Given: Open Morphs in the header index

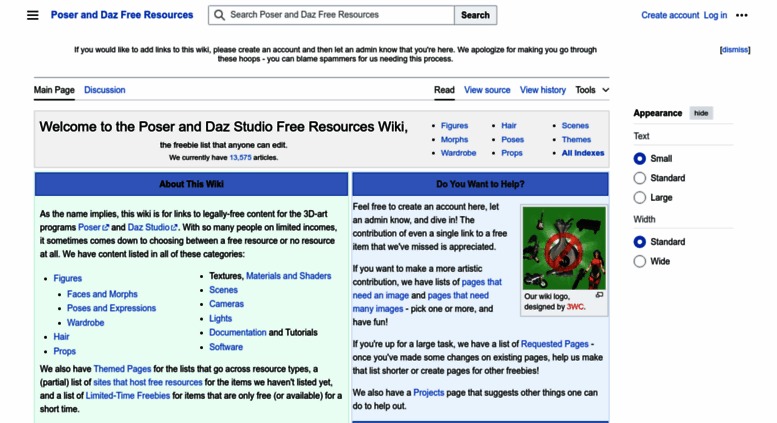Looking at the screenshot, I should [454, 140].
